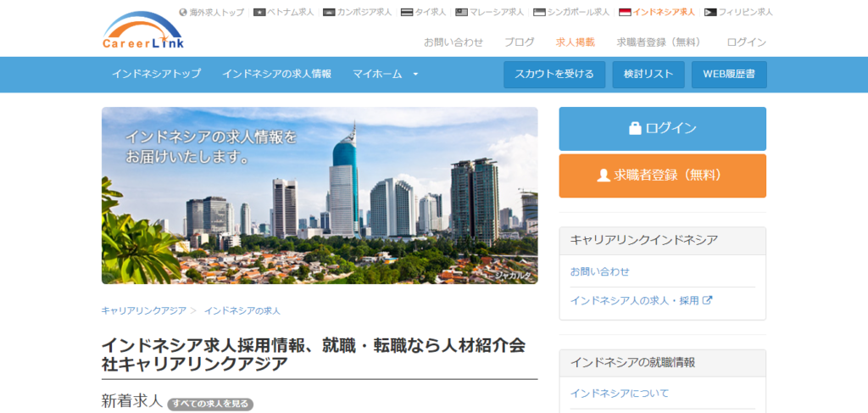Click the globe icon beside 海外求人トップ
Image resolution: width=868 pixels, height=413 pixels.
(x=183, y=12)
